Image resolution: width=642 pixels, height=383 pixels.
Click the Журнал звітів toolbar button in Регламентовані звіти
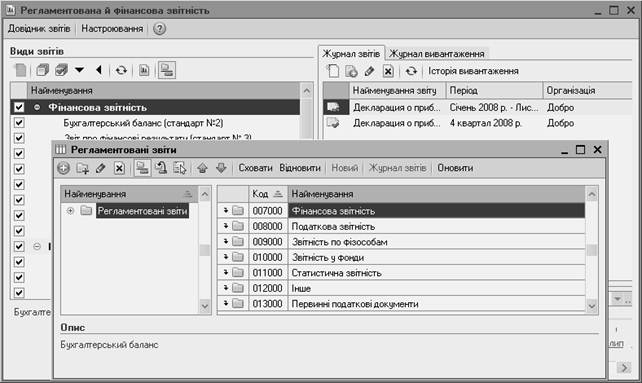(398, 168)
